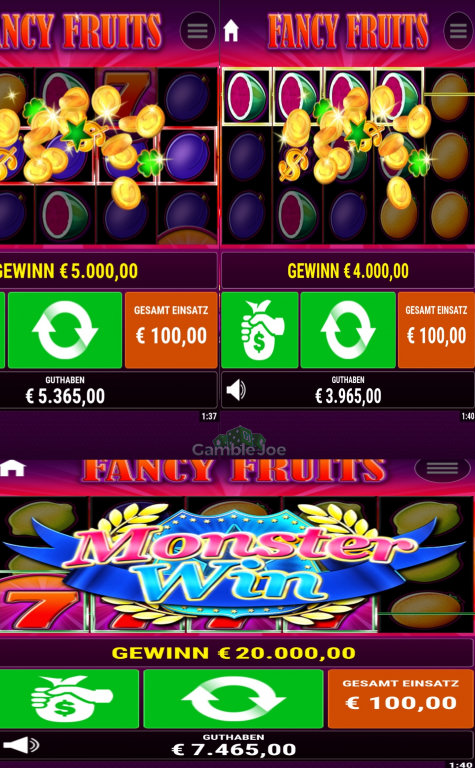475x768 pixels.
Task: Click first highlighted melon symbol in top-right reels
Action: tap(246, 96)
